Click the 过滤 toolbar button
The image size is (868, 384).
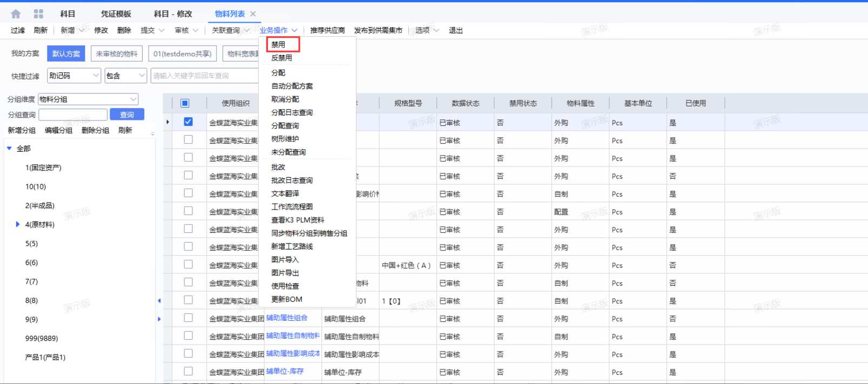pos(18,30)
